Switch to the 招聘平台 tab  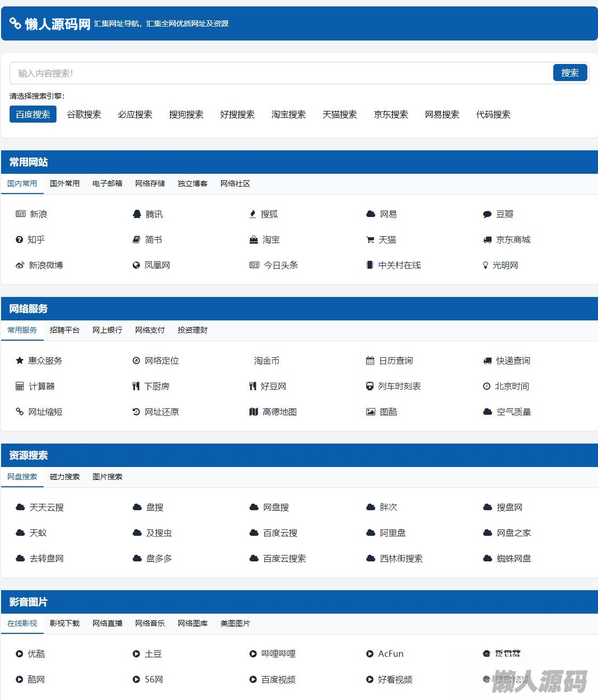64,330
